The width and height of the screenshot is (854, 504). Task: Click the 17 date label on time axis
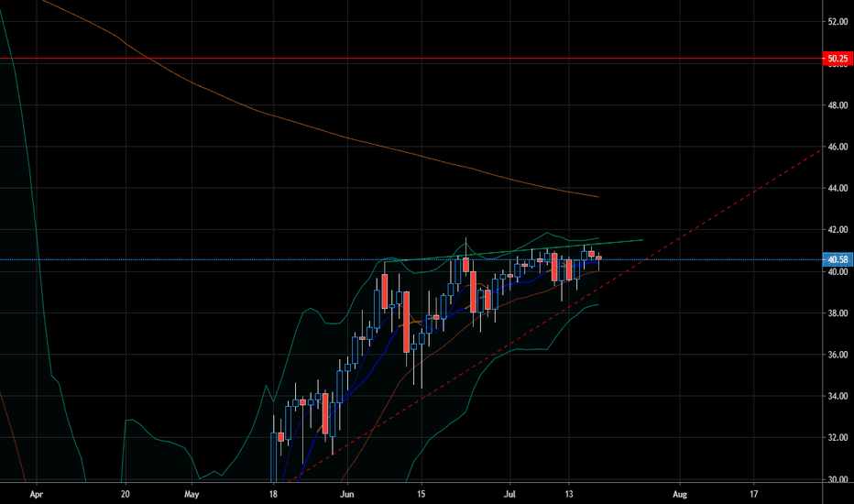click(754, 494)
